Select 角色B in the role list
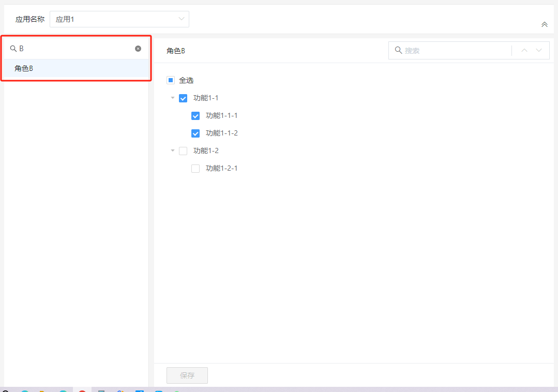Image resolution: width=558 pixels, height=392 pixels. (24, 68)
